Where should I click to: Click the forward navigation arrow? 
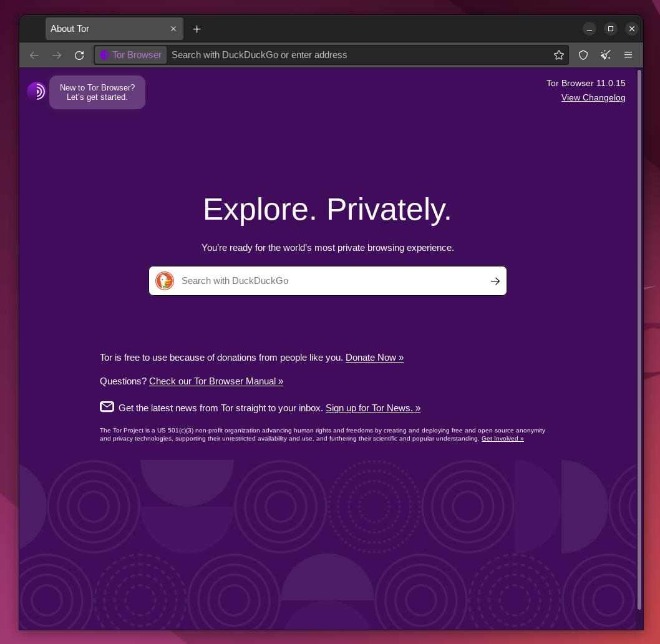point(57,55)
